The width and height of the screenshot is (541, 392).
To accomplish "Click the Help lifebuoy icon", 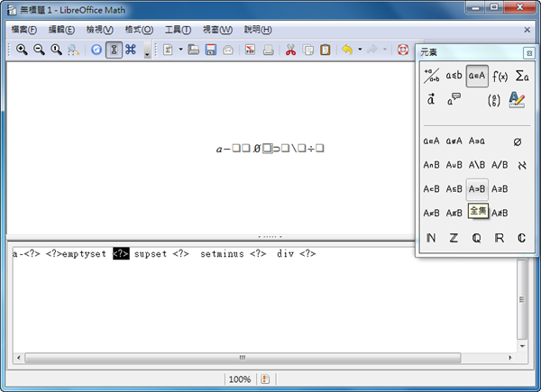I will [x=403, y=50].
